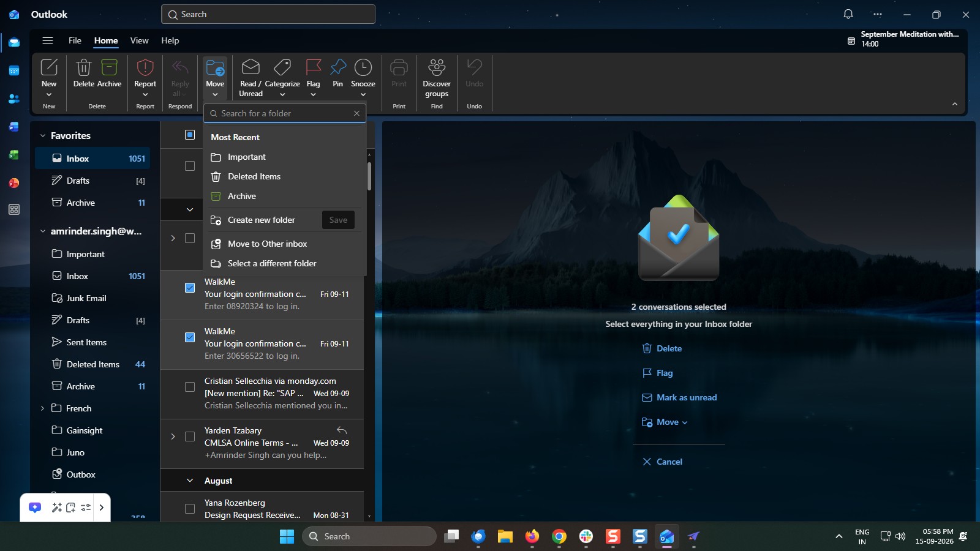Expand the Yarden Tzabary conversation thread
The height and width of the screenshot is (551, 980).
click(x=173, y=437)
